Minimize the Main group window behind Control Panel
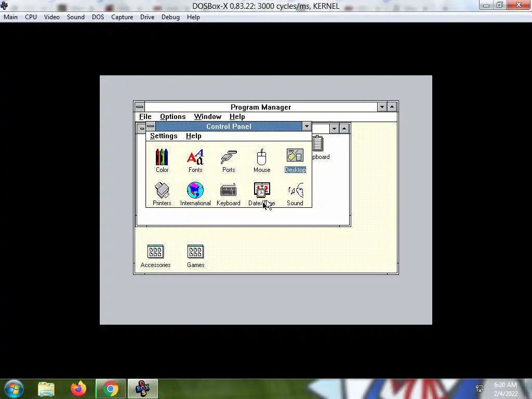532x399 pixels. [x=334, y=129]
